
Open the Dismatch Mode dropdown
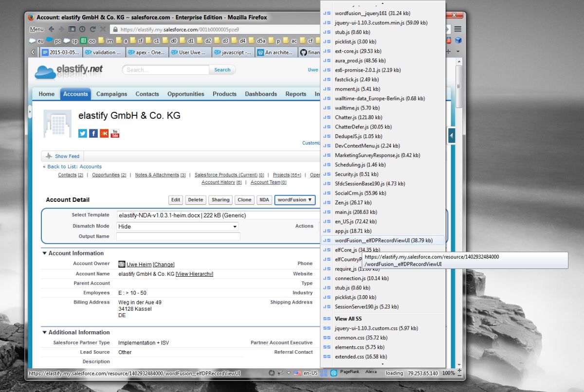177,226
